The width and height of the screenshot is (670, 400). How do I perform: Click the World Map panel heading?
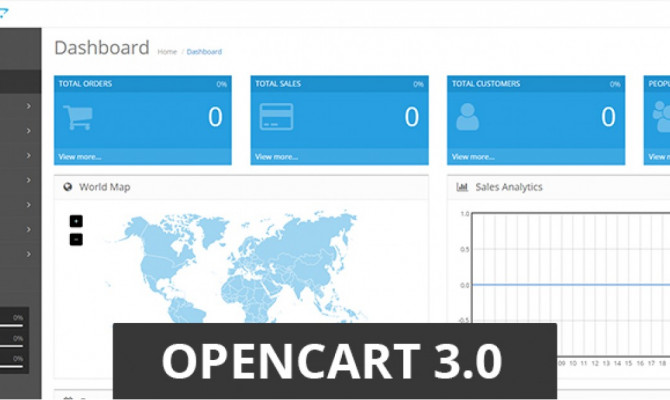[x=104, y=187]
